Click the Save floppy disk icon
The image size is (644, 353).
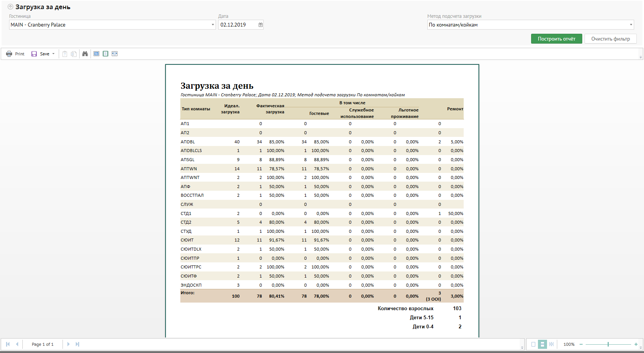pyautogui.click(x=34, y=54)
